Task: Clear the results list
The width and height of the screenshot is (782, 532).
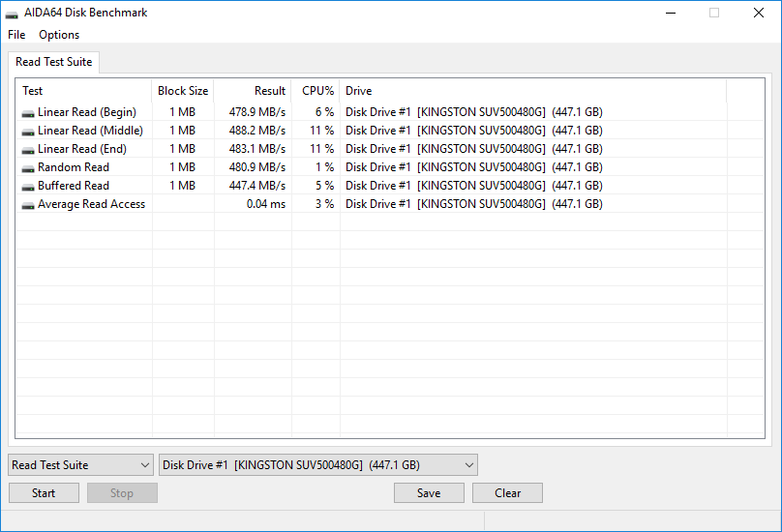Action: coord(507,492)
